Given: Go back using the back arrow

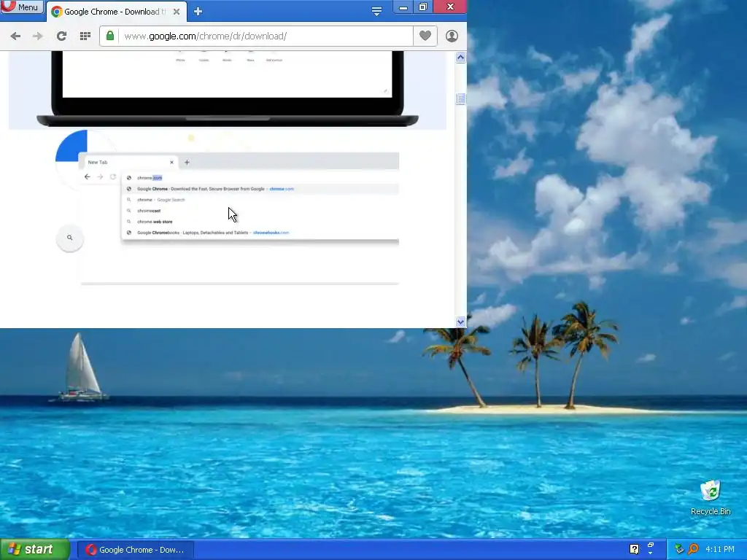Looking at the screenshot, I should click(15, 36).
